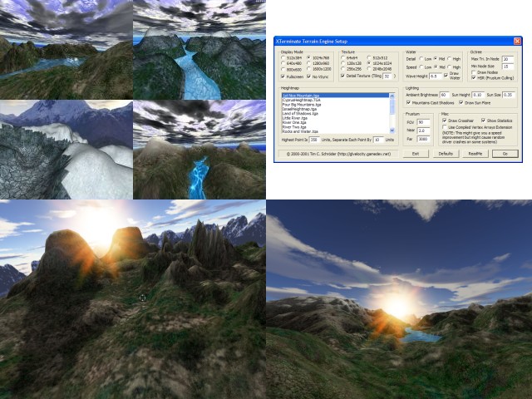Open the ReadMe button
532x399 pixels.
(x=475, y=154)
